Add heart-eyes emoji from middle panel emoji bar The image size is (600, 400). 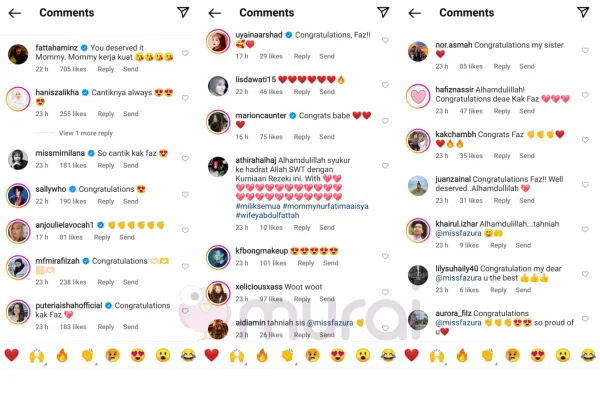[338, 355]
